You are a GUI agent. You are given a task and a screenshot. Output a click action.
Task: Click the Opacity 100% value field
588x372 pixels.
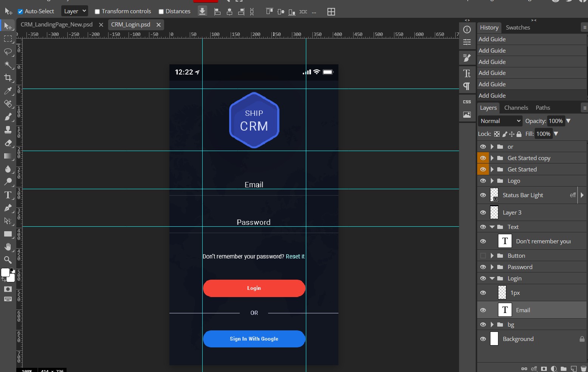[x=556, y=121]
